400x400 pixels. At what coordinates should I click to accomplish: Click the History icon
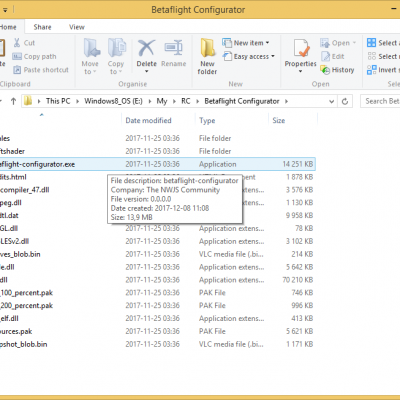point(325,70)
